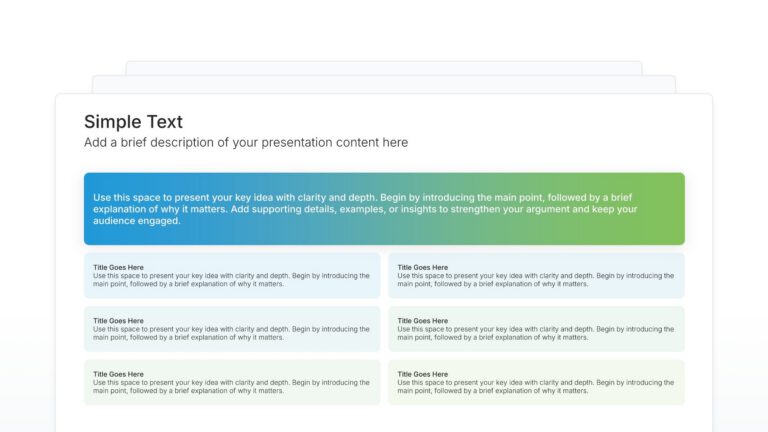The image size is (768, 432).
Task: Click the middle stacked card behind the slide
Action: point(384,85)
